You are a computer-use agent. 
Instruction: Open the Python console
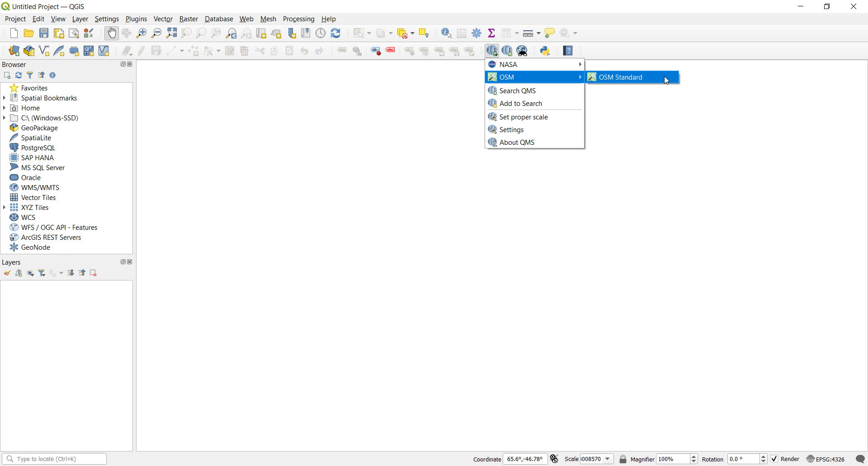click(546, 51)
